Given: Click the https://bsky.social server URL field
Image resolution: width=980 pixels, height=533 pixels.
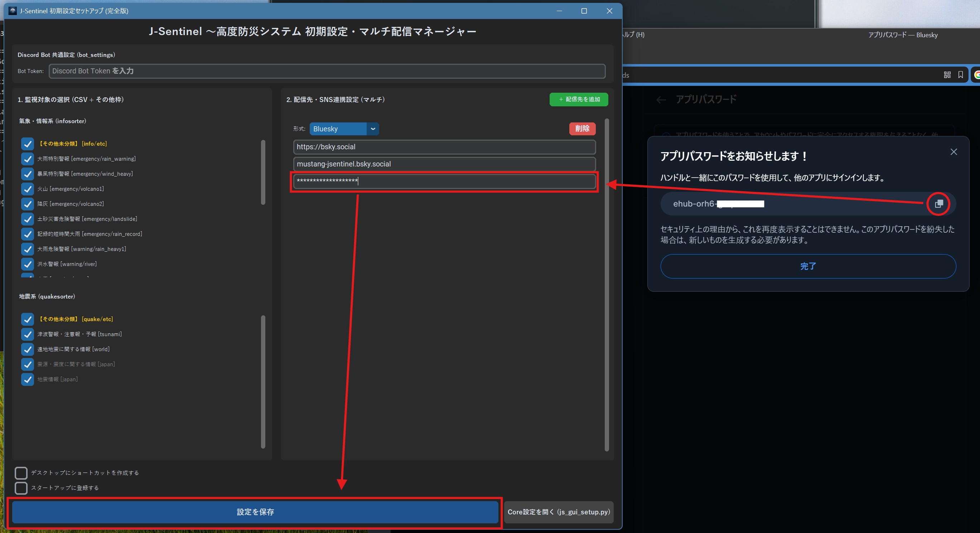Looking at the screenshot, I should pyautogui.click(x=444, y=147).
